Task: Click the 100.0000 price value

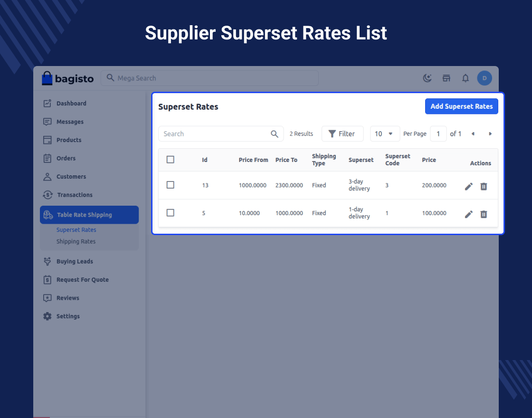Action: tap(434, 213)
